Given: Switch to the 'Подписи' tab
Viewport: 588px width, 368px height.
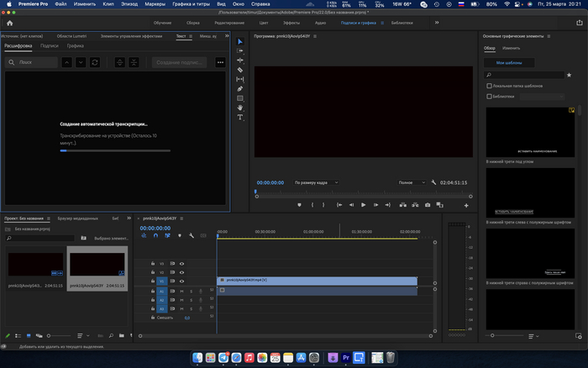Looking at the screenshot, I should pyautogui.click(x=50, y=46).
